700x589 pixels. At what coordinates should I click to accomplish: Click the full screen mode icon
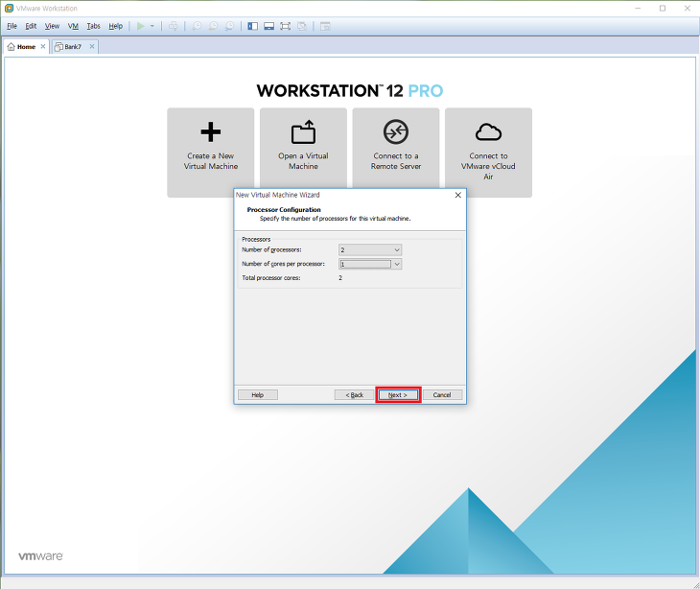[285, 26]
